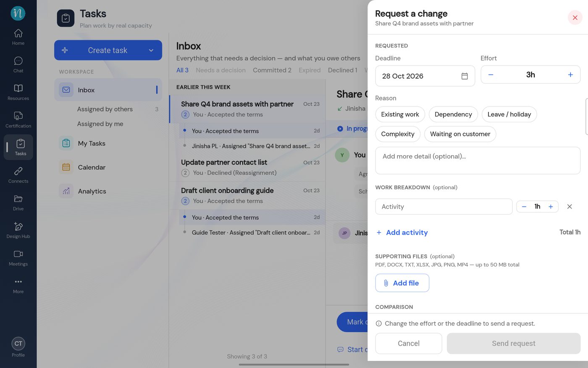Click the Add file button
588x368 pixels.
pyautogui.click(x=402, y=283)
